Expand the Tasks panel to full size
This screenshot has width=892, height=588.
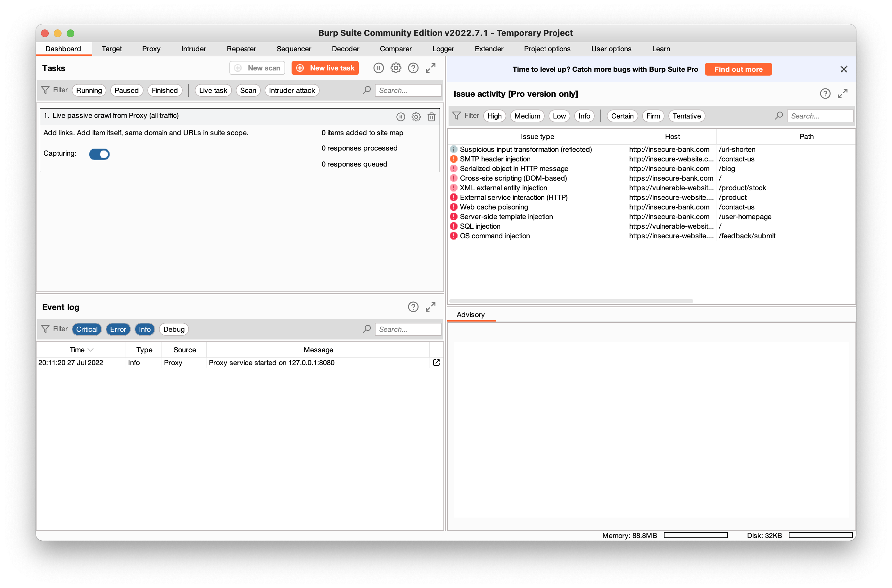click(x=430, y=68)
